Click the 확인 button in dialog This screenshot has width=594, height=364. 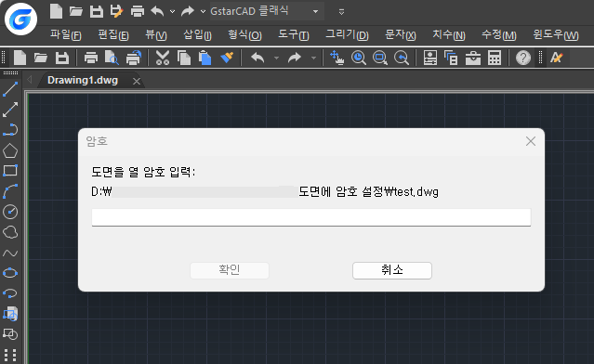tap(230, 270)
